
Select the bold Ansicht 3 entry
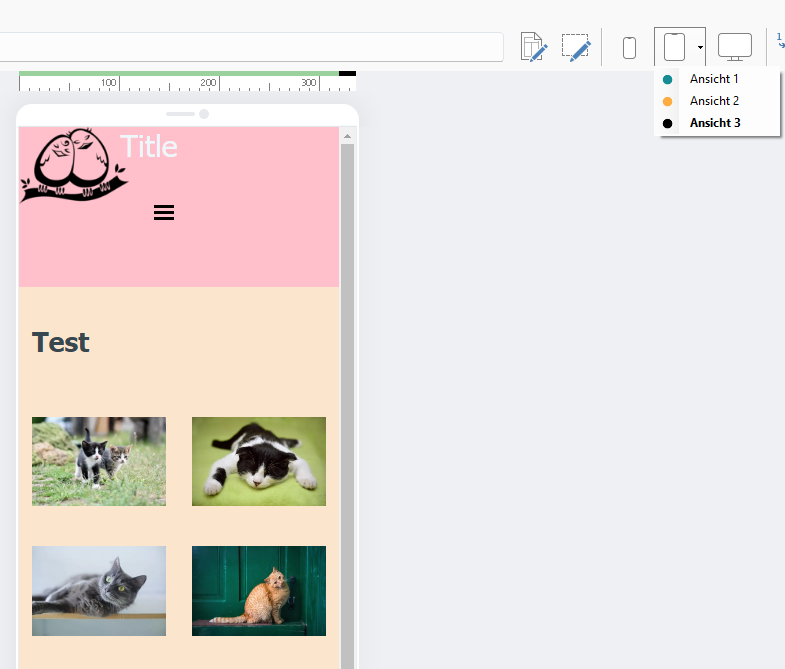(x=714, y=123)
